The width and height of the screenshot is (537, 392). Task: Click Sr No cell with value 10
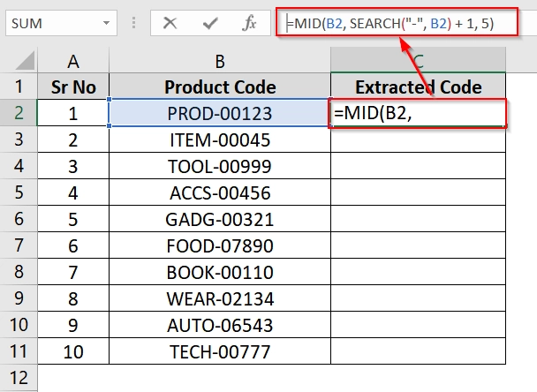(73, 351)
